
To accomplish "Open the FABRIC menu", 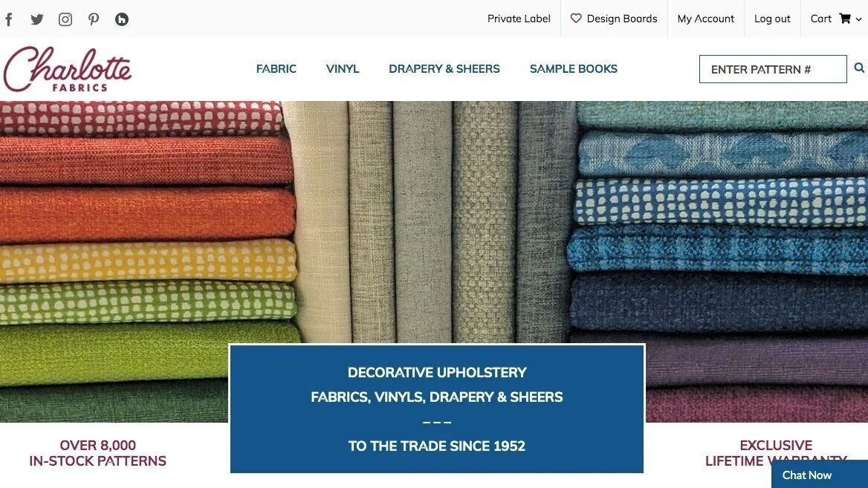I will [x=276, y=68].
